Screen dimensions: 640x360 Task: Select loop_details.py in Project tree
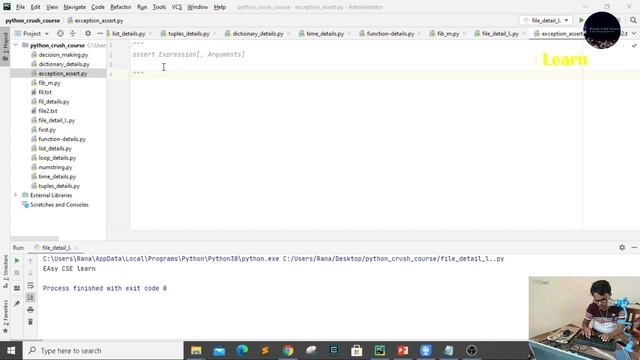tap(57, 158)
